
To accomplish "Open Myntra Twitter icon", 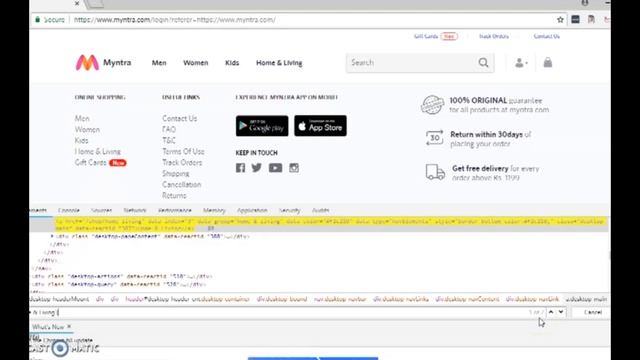I will [257, 168].
